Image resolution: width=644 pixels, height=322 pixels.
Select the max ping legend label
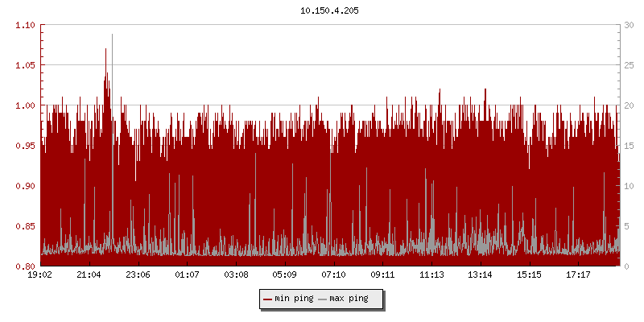(349, 299)
